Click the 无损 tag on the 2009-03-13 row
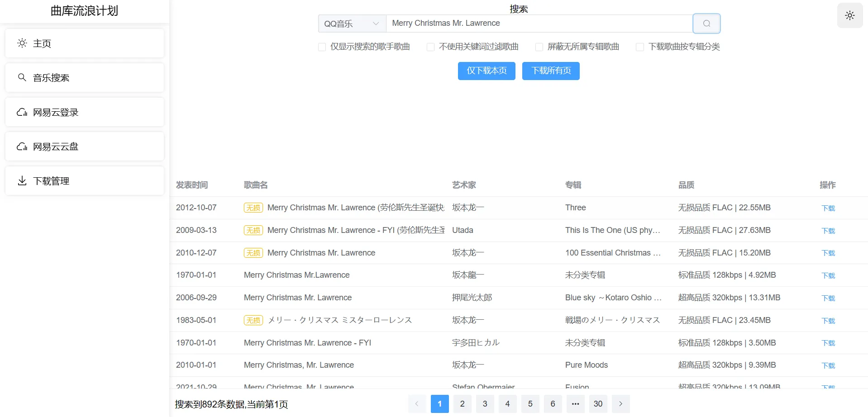Screen dimensions: 868x417 coord(253,230)
